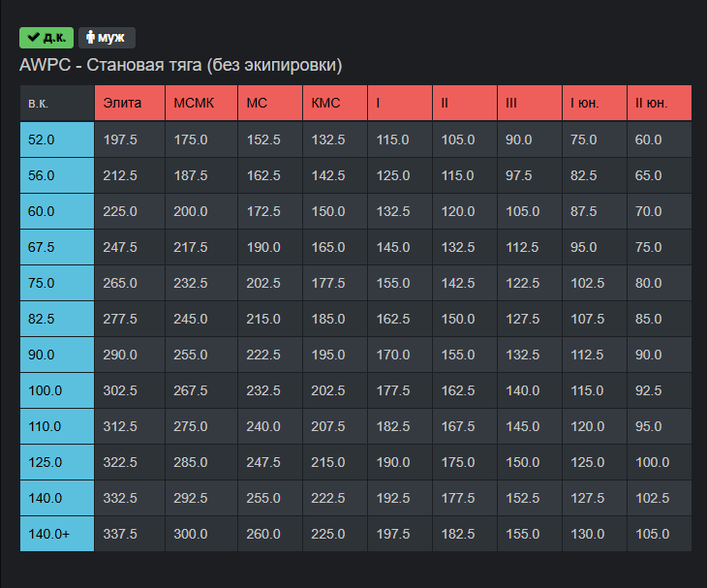The height and width of the screenshot is (588, 707).
Task: Click Элита value 225.0 in row 60.0
Action: click(x=130, y=211)
